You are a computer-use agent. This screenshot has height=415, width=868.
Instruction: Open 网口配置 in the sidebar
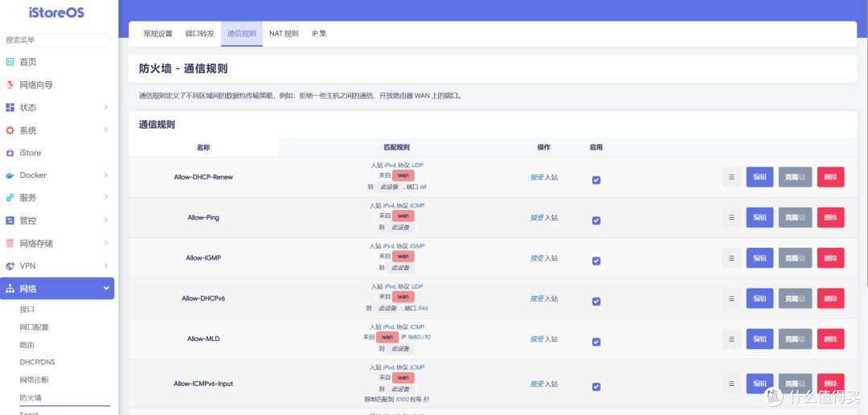coord(35,327)
